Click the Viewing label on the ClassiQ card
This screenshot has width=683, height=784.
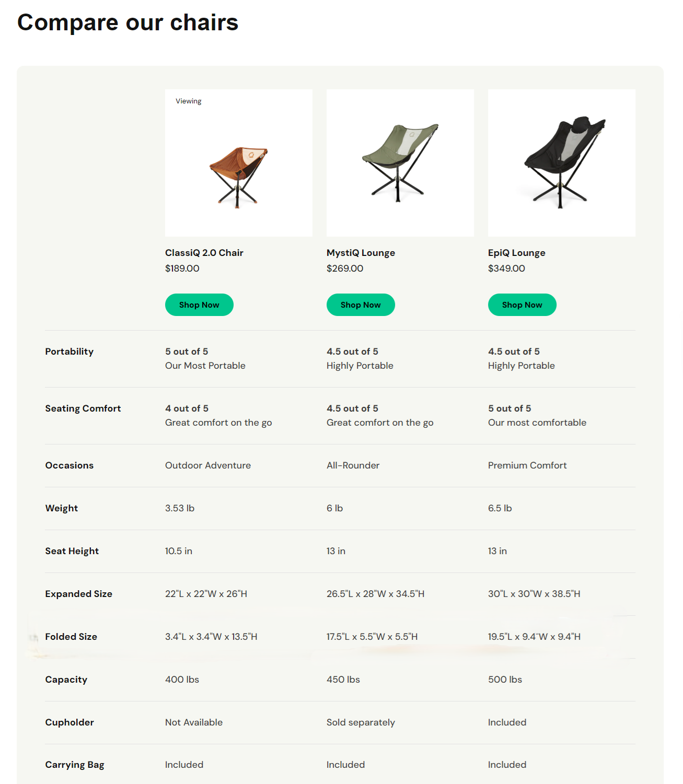point(188,101)
